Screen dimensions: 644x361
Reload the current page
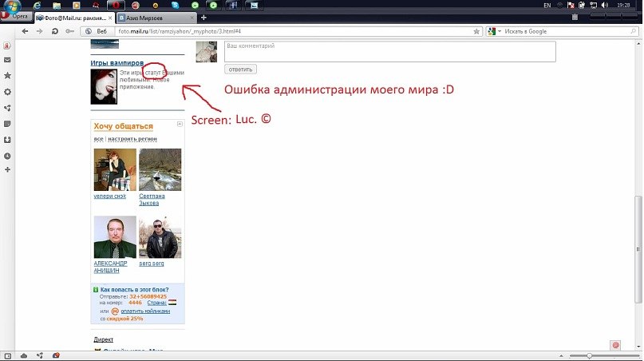(x=54, y=31)
